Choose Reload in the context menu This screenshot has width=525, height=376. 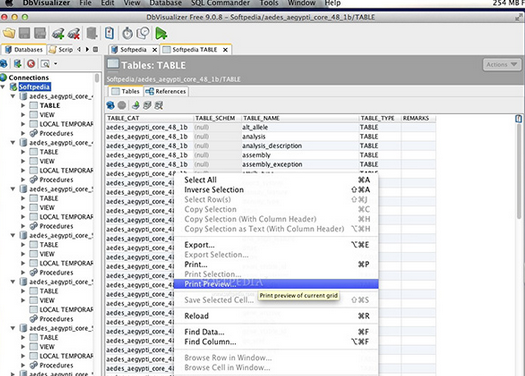point(276,316)
